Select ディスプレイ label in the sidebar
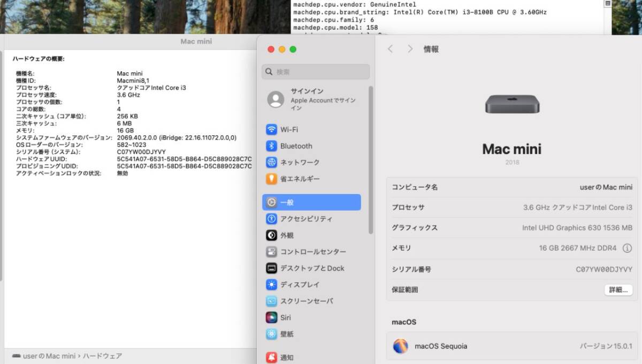 (x=300, y=285)
